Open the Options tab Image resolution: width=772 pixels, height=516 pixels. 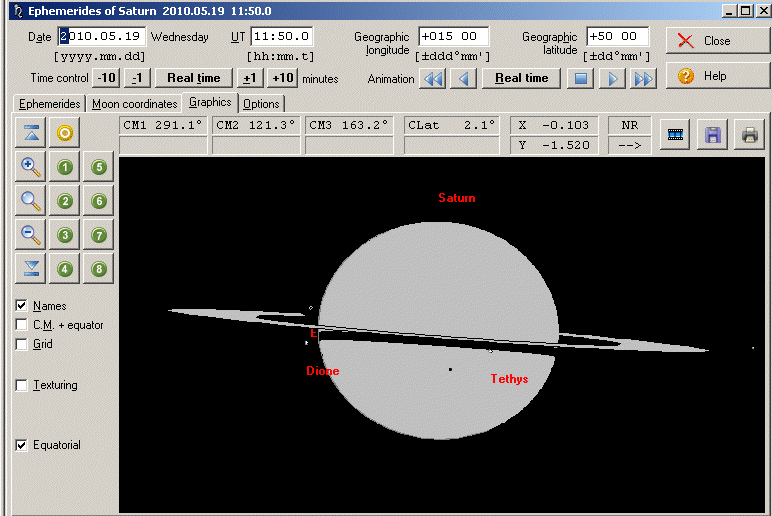[261, 104]
